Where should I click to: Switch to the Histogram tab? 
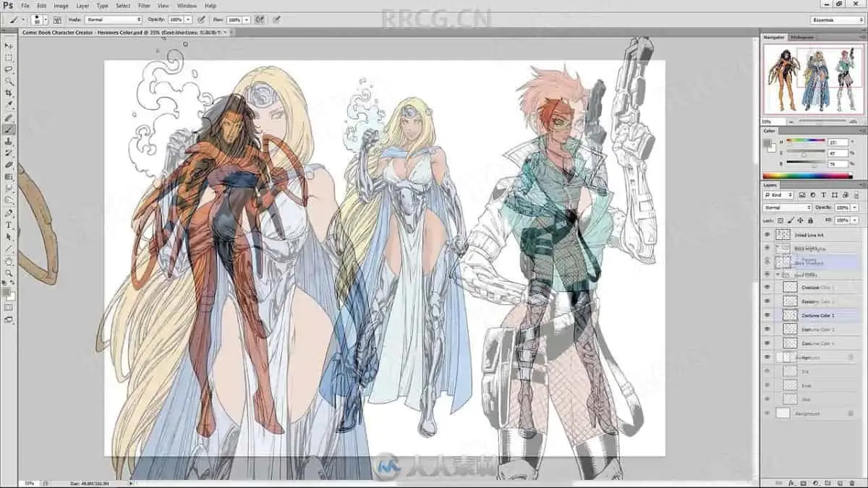point(801,37)
